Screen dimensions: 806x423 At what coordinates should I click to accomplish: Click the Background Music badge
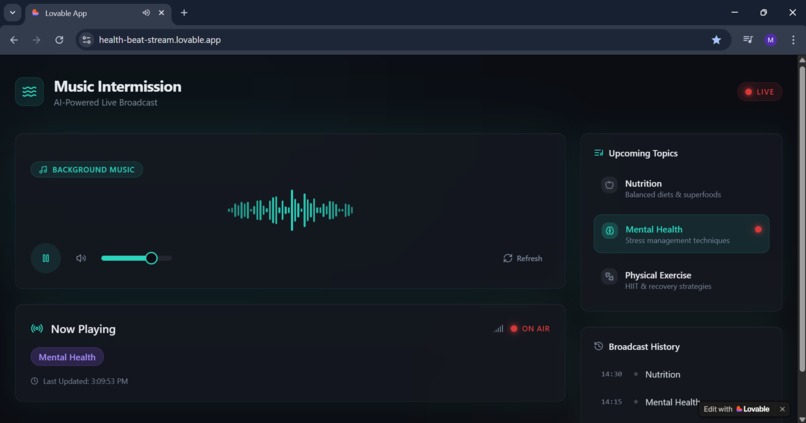[86, 170]
